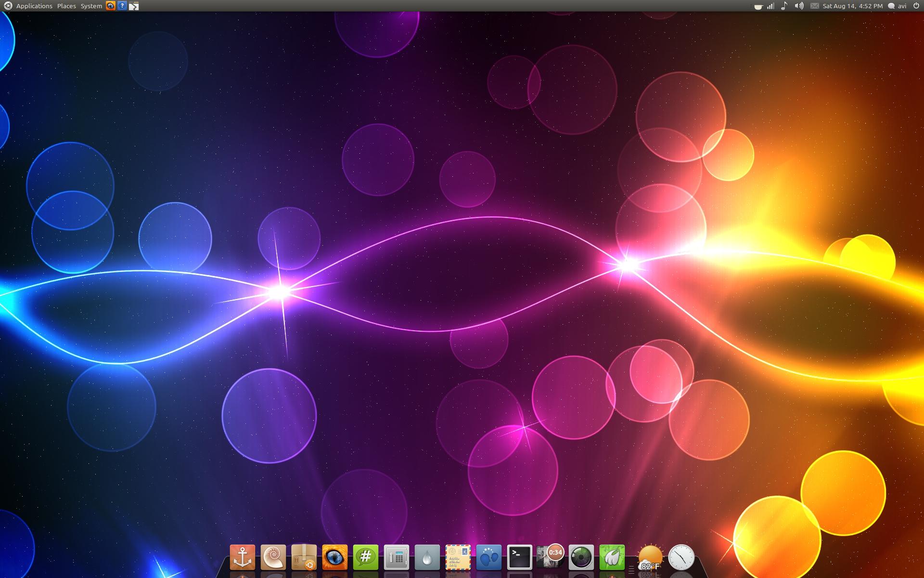This screenshot has height=578, width=924.
Task: Launch the blue two-heads messenger icon
Action: click(488, 557)
